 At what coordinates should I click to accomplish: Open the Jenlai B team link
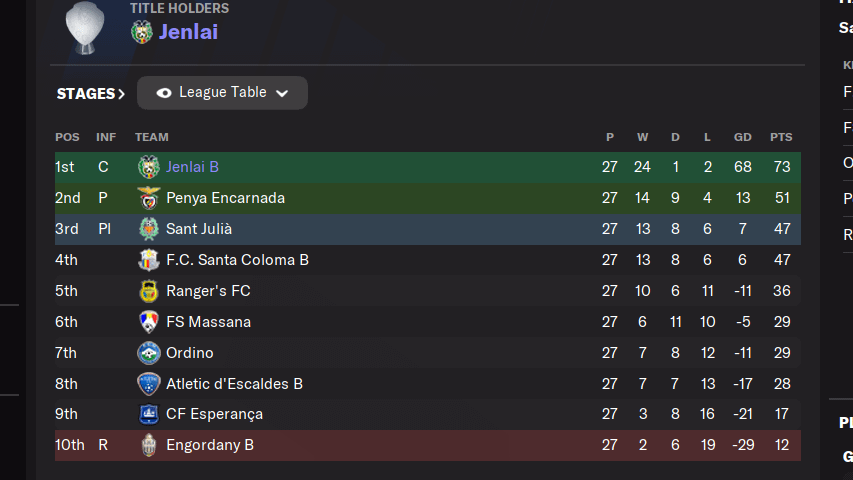[x=192, y=167]
